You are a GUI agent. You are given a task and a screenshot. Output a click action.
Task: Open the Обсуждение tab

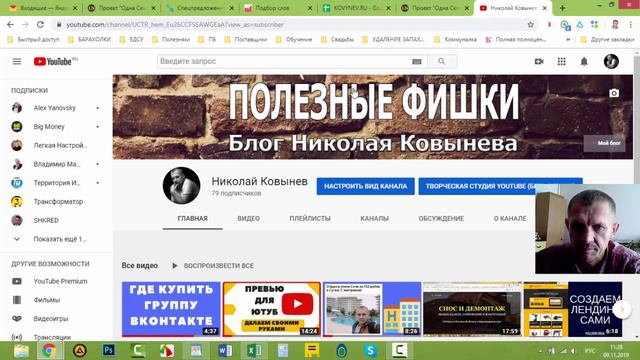coord(441,218)
